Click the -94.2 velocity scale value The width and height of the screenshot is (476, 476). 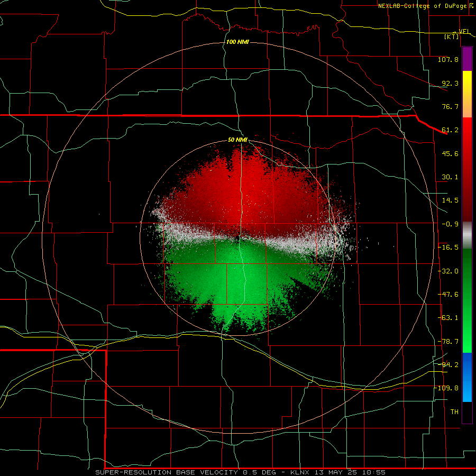[448, 364]
